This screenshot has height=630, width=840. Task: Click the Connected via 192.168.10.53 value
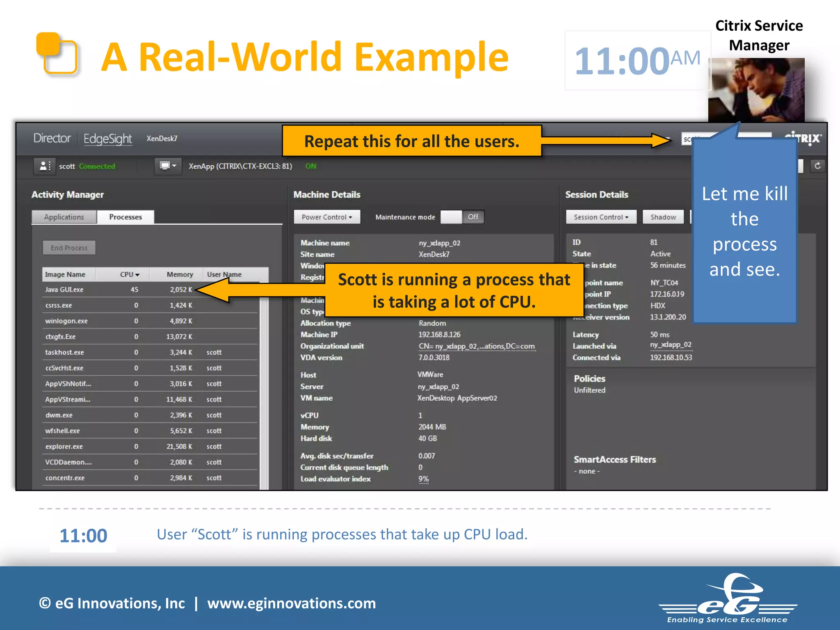click(x=671, y=358)
